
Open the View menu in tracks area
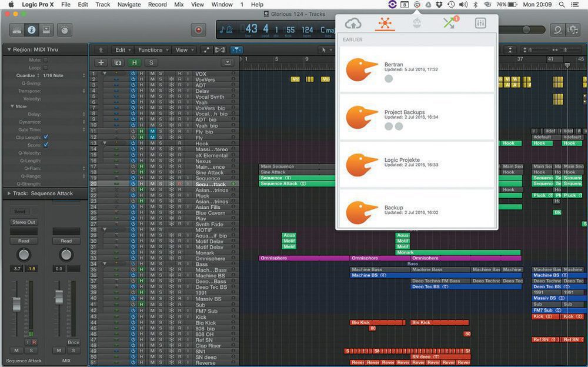pyautogui.click(x=185, y=50)
